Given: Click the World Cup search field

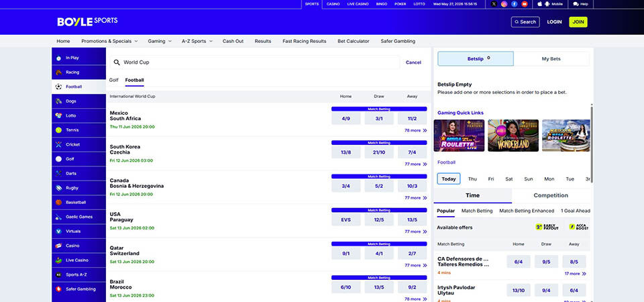Looking at the screenshot, I should pos(255,62).
